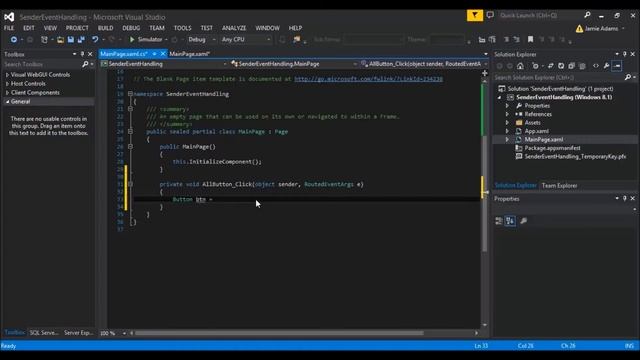Image resolution: width=640 pixels, height=360 pixels.
Task: Toggle Preview Selected Items in Solution Explorer
Action: point(617,66)
